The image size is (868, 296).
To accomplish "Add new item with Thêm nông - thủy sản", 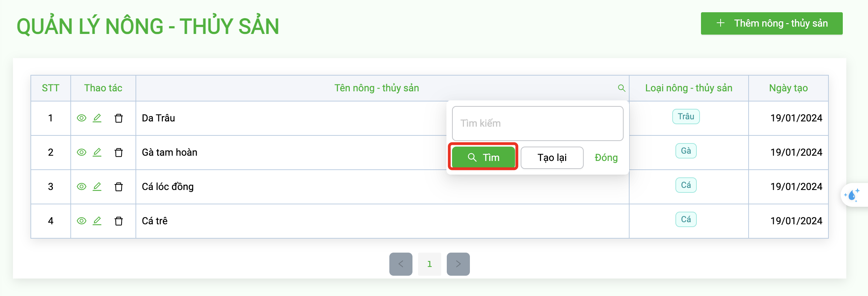I will point(772,23).
